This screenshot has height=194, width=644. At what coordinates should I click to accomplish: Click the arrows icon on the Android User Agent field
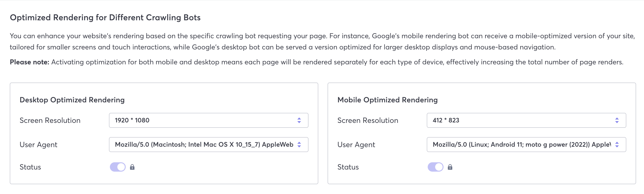click(617, 144)
